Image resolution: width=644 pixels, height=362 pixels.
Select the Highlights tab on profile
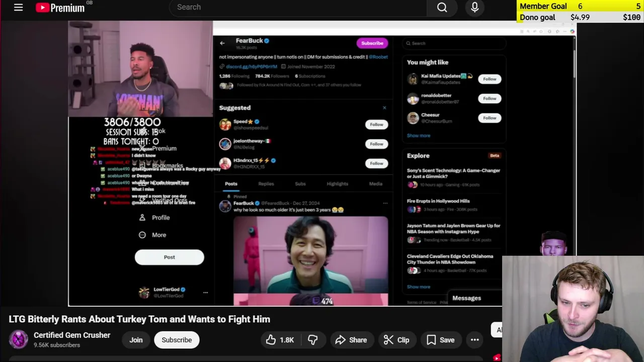[337, 184]
